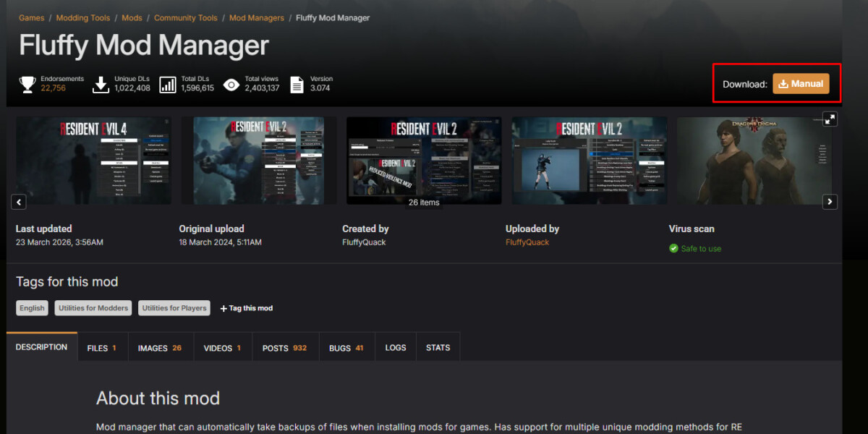Viewport: 868px width, 434px height.
Task: Click the 1,596,615 total downloads value
Action: click(197, 88)
